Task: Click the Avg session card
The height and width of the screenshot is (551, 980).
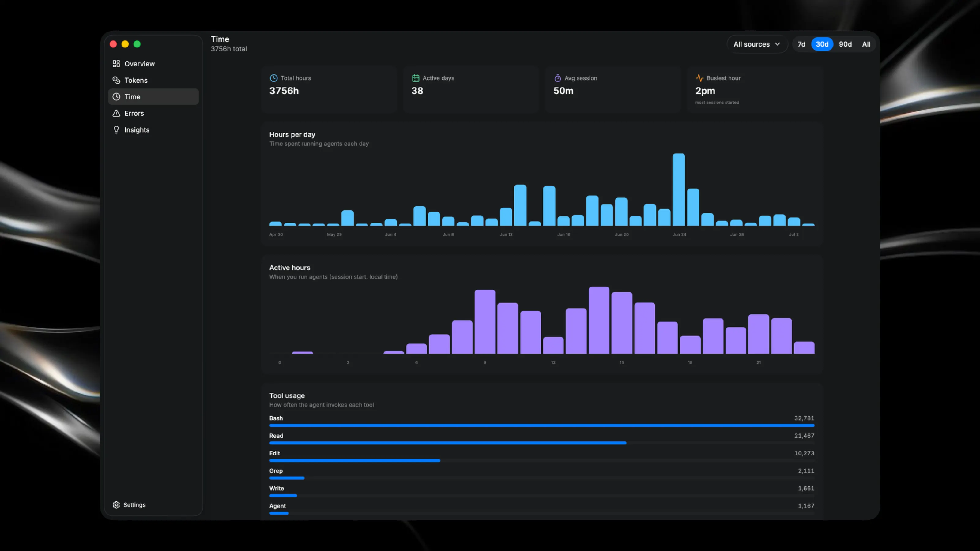Action: (613, 89)
